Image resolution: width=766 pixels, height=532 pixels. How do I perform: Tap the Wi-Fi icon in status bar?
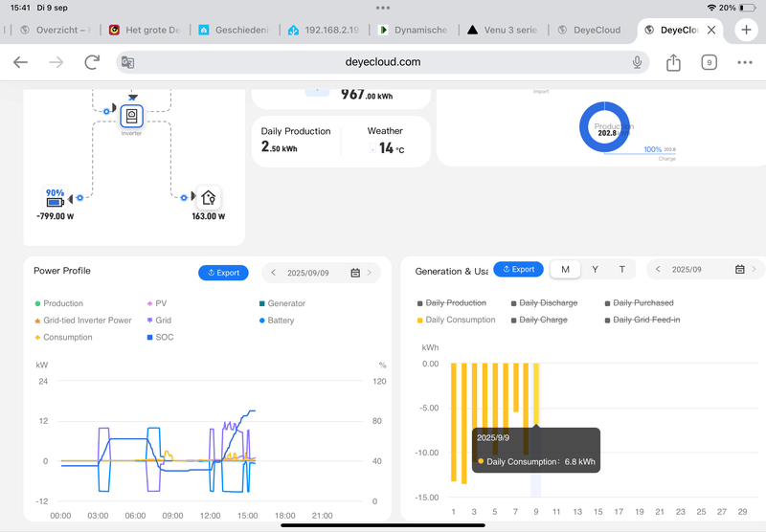coord(711,8)
